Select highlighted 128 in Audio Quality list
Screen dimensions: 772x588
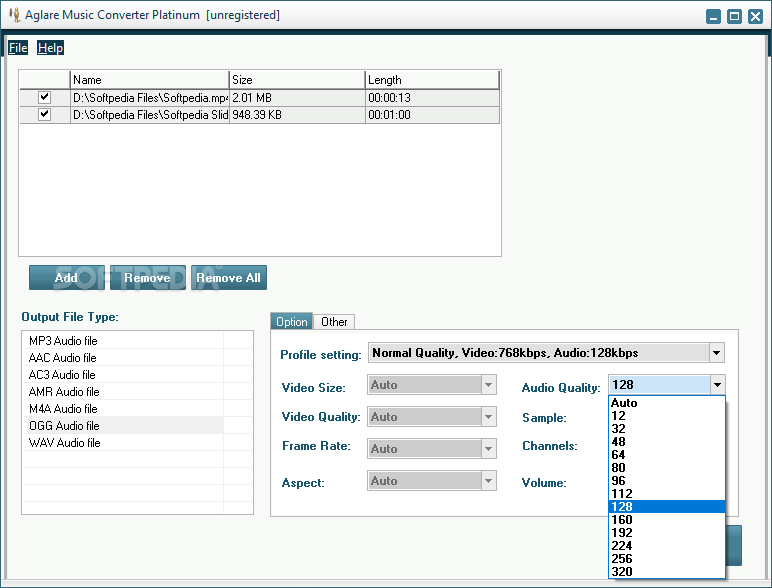(667, 507)
